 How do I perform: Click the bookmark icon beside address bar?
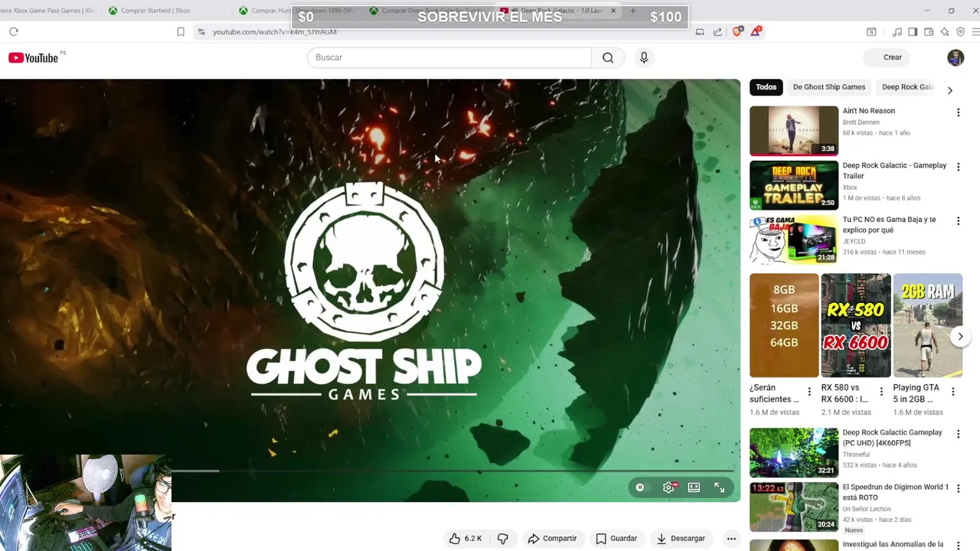pyautogui.click(x=181, y=31)
